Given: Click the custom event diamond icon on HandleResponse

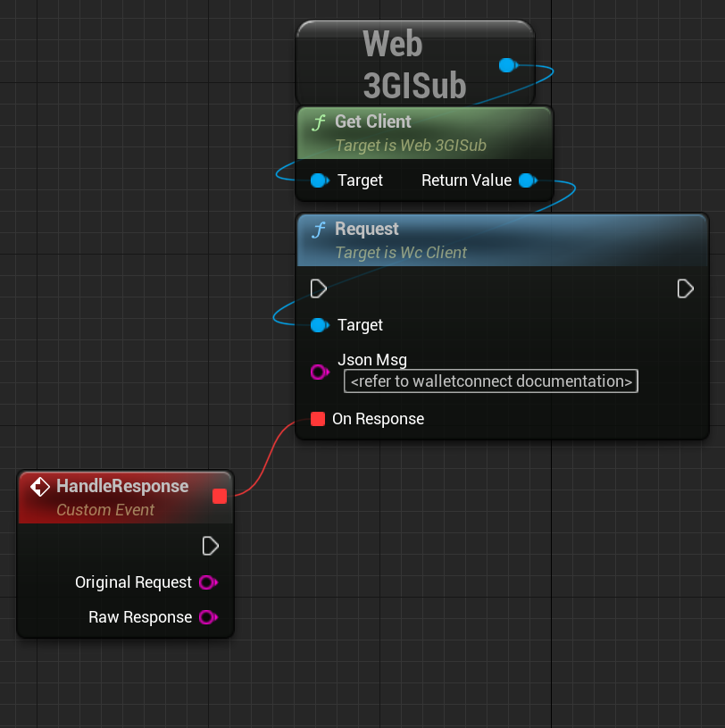Looking at the screenshot, I should coord(39,487).
